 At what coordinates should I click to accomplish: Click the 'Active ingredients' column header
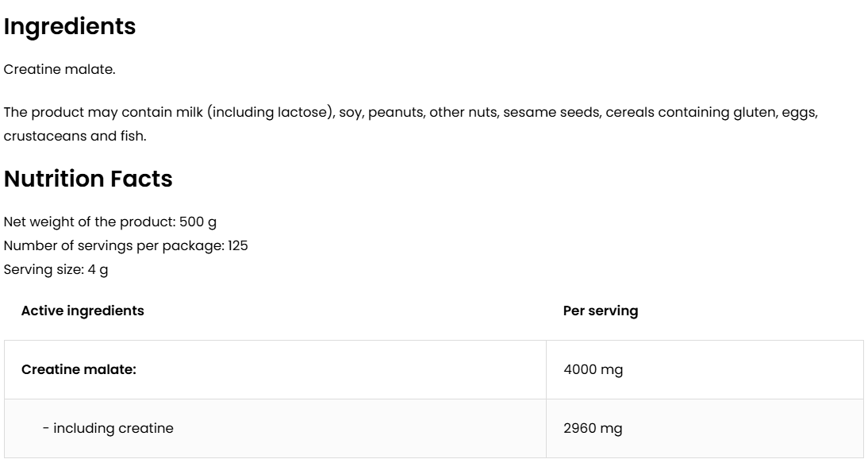(83, 311)
